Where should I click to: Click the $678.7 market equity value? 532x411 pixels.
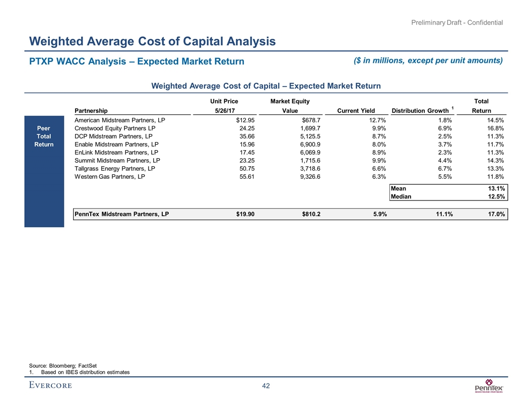[x=311, y=120]
